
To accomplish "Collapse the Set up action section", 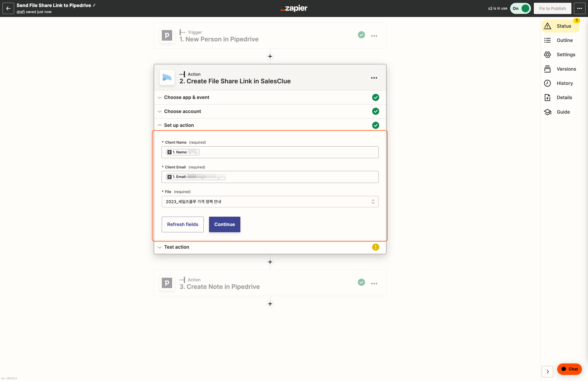I will pyautogui.click(x=270, y=125).
